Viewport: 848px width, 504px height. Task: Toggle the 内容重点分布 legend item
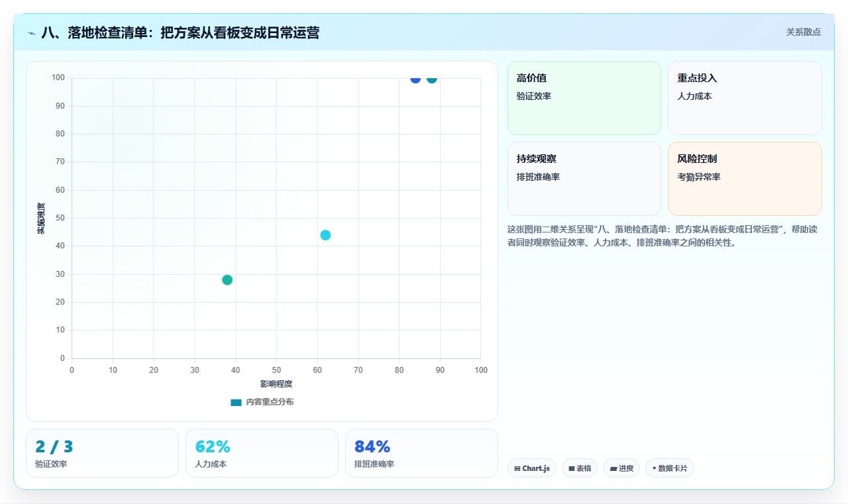click(x=262, y=402)
